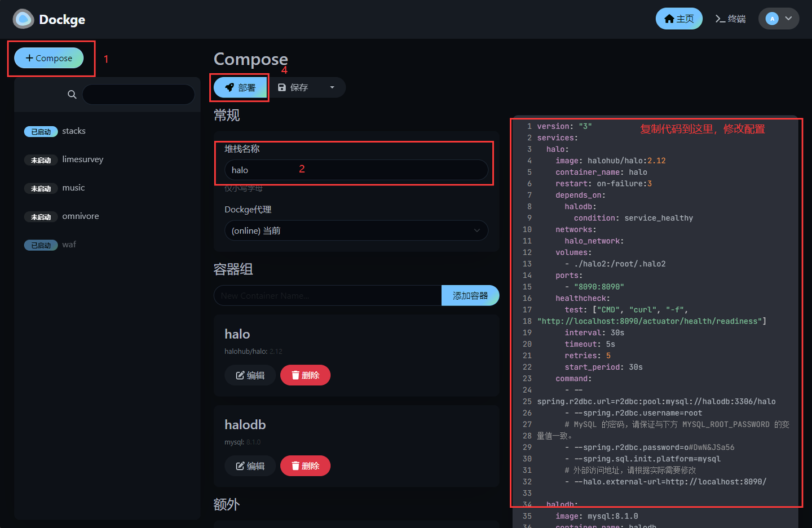Viewport: 812px width, 528px height.
Task: Click the stack name input containing halo
Action: (x=356, y=170)
